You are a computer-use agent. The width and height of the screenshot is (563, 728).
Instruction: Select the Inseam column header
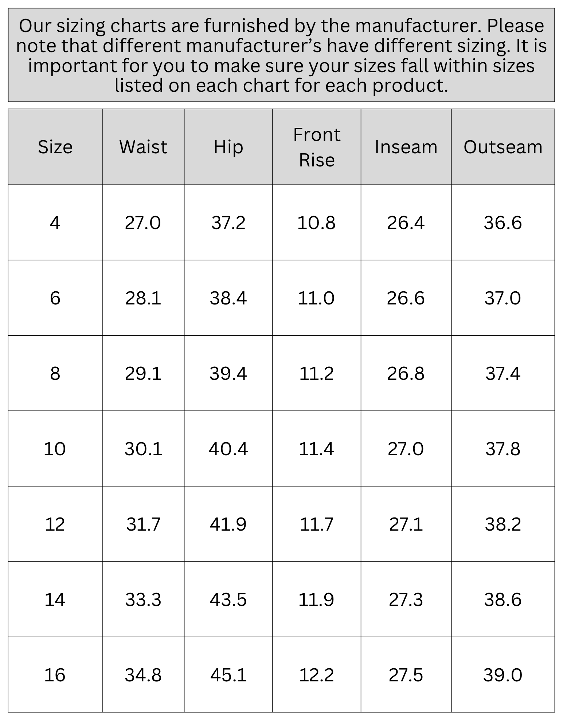[x=406, y=147]
